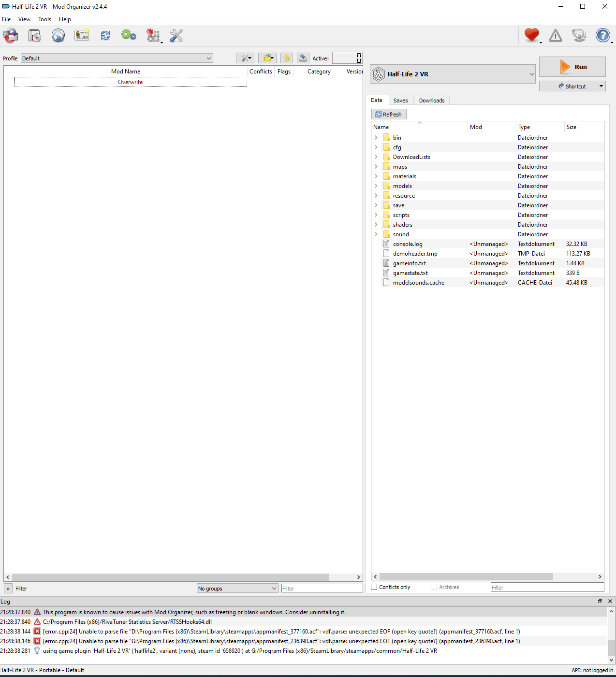Open the blue Help question mark icon
Screen dimensions: 616x677
[603, 35]
